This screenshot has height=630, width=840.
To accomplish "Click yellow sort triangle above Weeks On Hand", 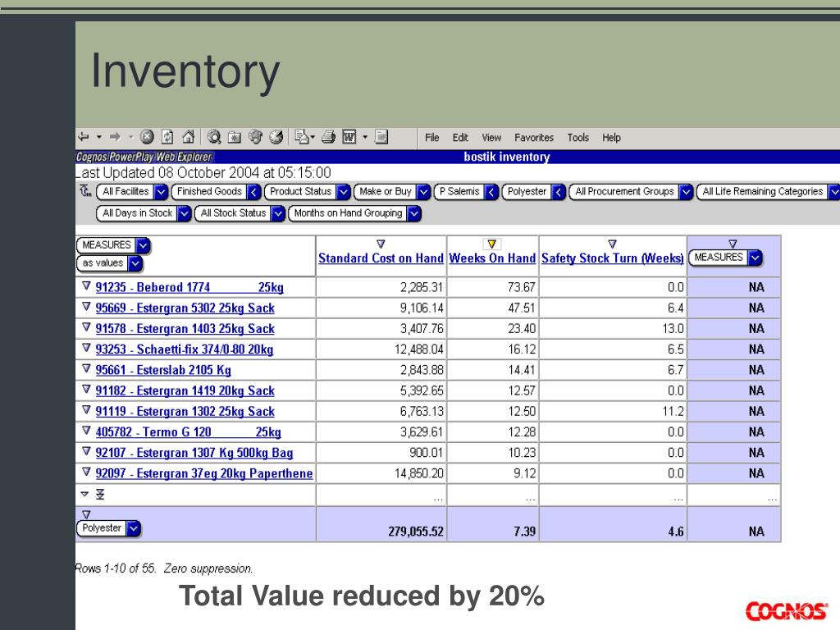I will point(492,244).
